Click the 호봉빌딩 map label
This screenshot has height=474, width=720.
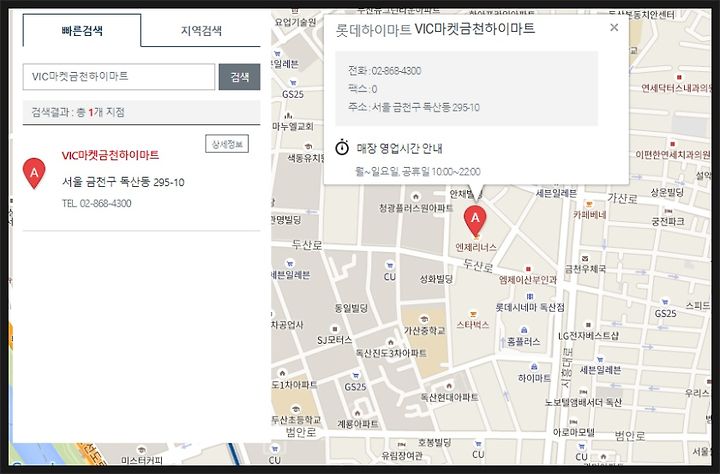(x=434, y=442)
